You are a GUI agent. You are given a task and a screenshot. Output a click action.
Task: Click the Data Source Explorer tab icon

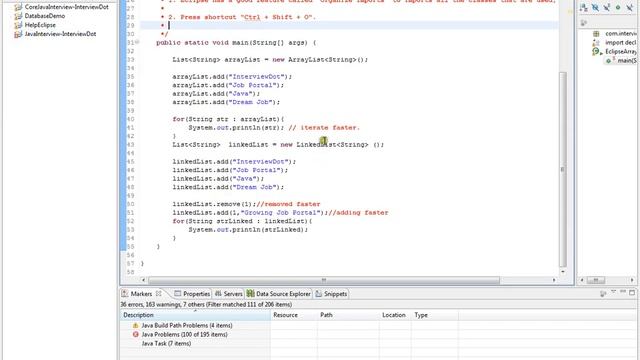250,293
